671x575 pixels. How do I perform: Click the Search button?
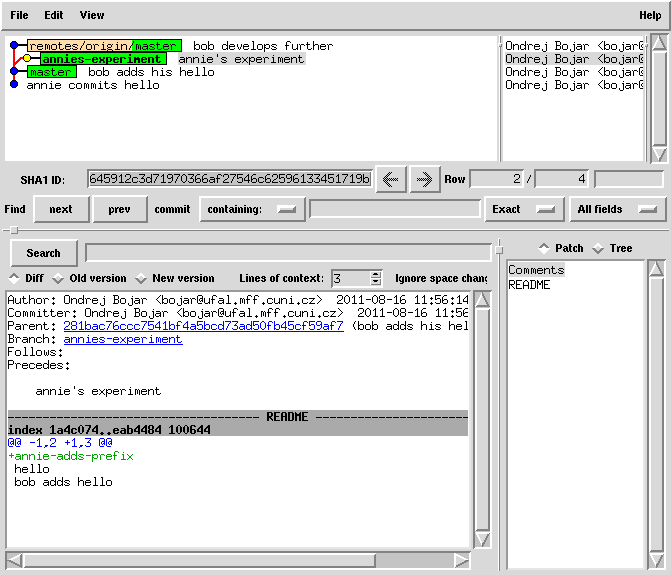(x=43, y=253)
